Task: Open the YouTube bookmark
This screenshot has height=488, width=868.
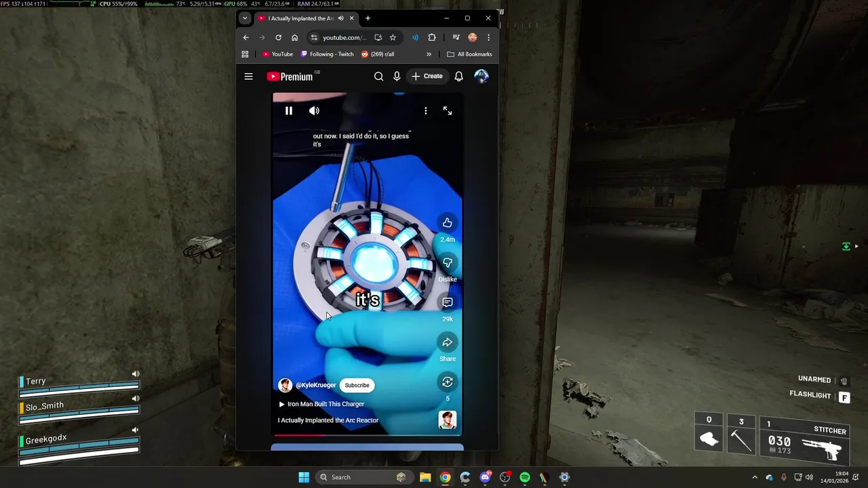Action: pyautogui.click(x=277, y=54)
